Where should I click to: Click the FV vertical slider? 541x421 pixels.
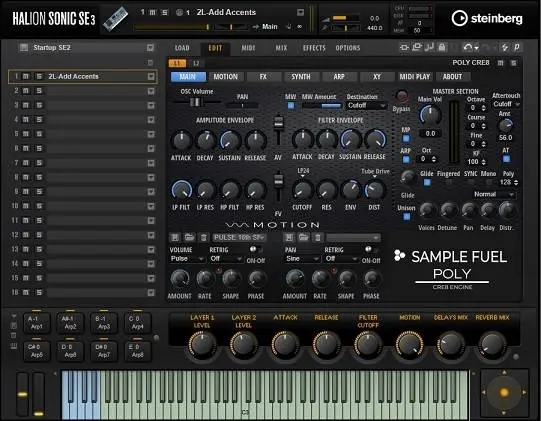click(x=278, y=187)
